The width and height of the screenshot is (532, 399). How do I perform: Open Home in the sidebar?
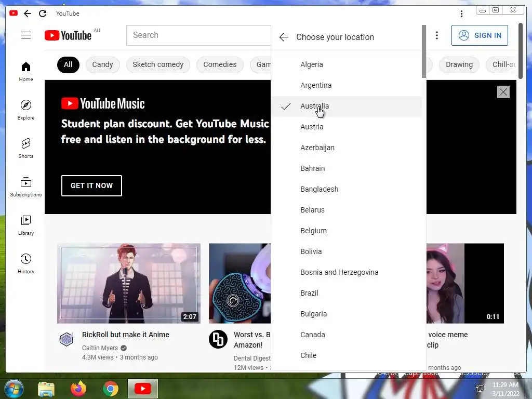point(26,72)
